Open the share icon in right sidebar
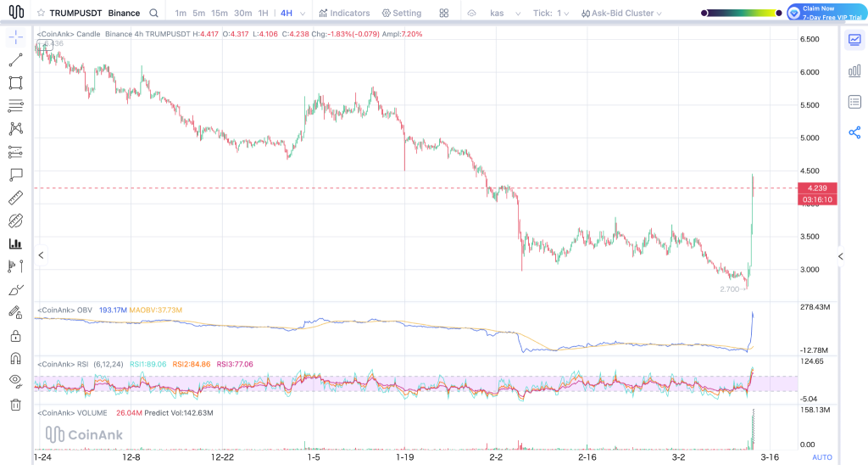This screenshot has width=868, height=470. pyautogui.click(x=854, y=132)
